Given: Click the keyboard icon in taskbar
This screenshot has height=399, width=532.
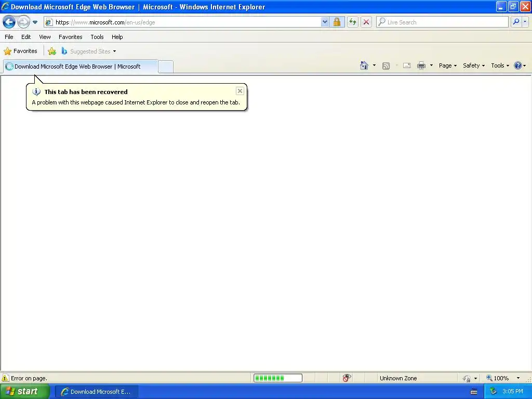Looking at the screenshot, I should click(474, 392).
